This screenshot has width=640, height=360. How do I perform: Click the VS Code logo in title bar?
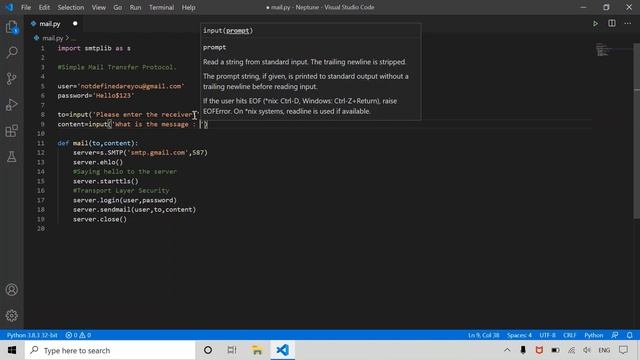point(9,7)
